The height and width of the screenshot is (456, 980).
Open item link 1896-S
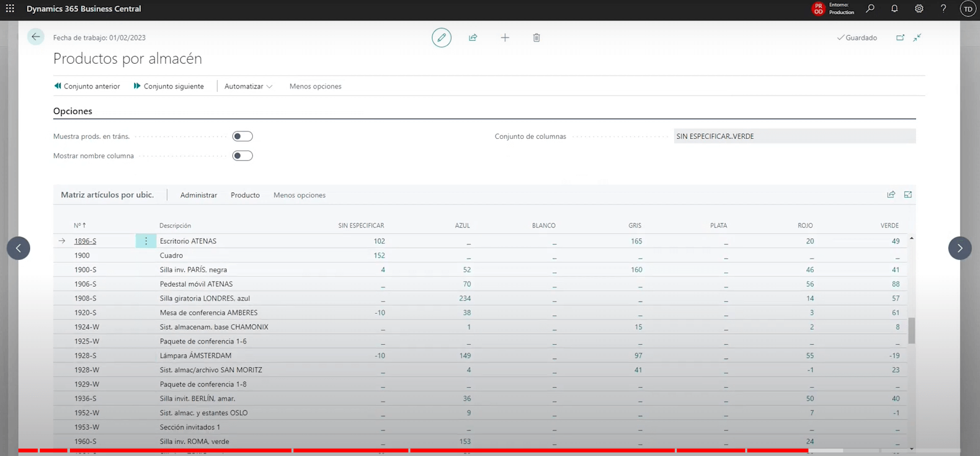tap(85, 241)
